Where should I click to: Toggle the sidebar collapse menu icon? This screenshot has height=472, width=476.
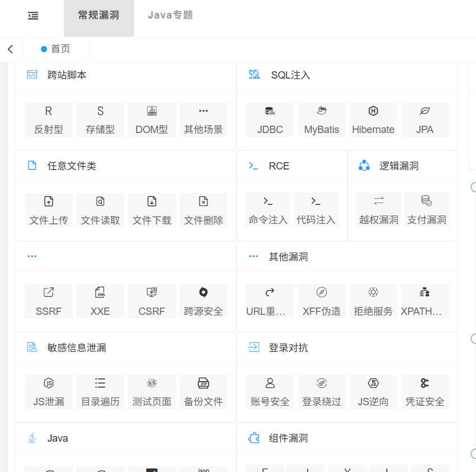point(33,16)
